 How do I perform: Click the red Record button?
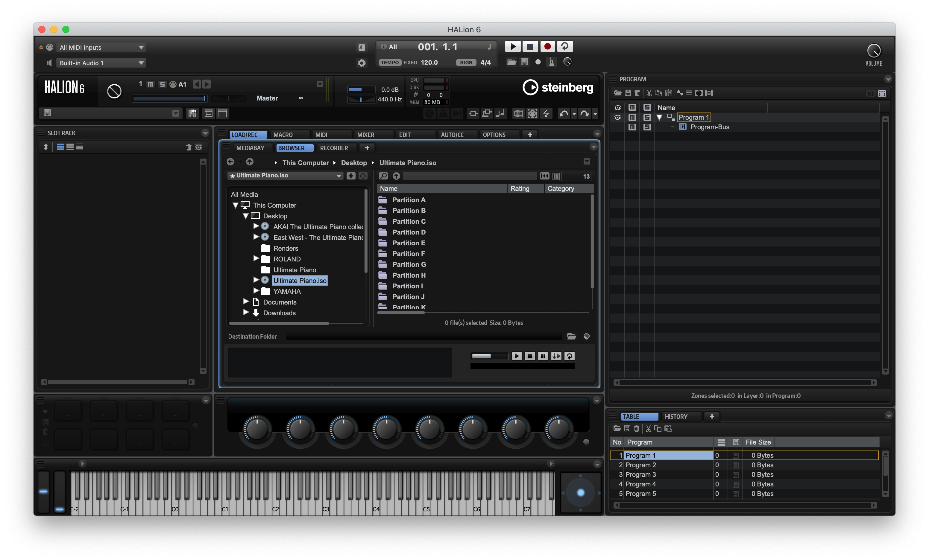pos(547,46)
